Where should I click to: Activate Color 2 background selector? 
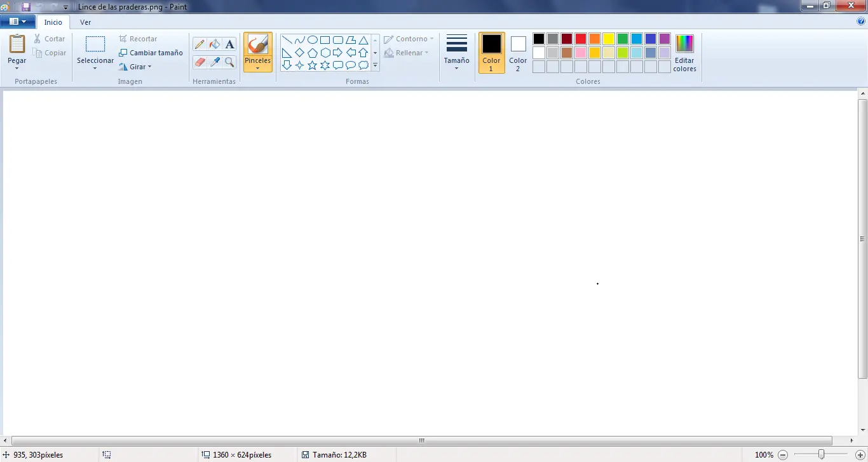point(518,53)
